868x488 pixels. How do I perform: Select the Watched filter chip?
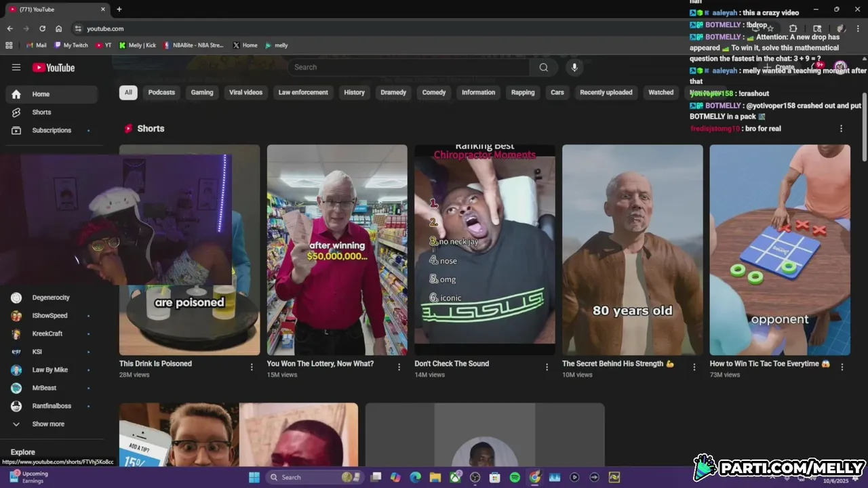point(660,92)
